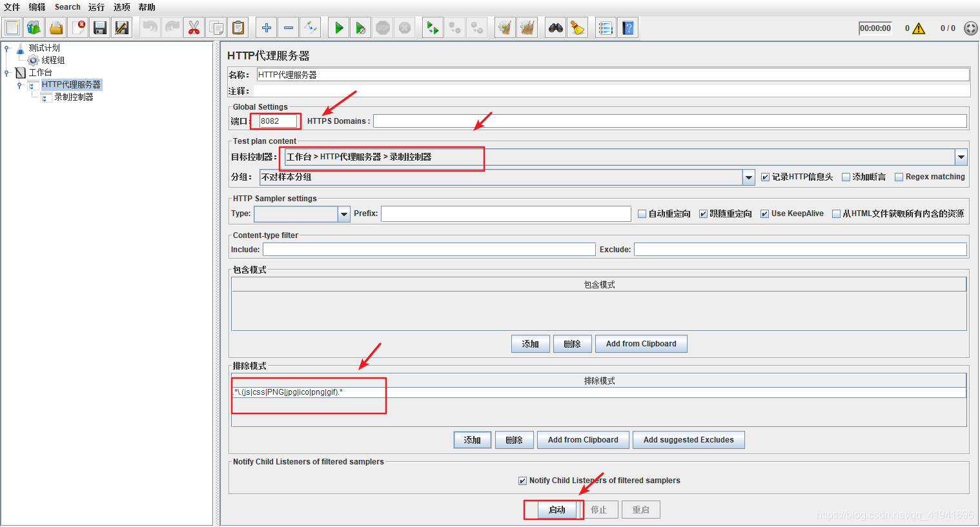Collapse the 测试计划 tree node handle
The height and width of the screenshot is (527, 980).
point(6,48)
